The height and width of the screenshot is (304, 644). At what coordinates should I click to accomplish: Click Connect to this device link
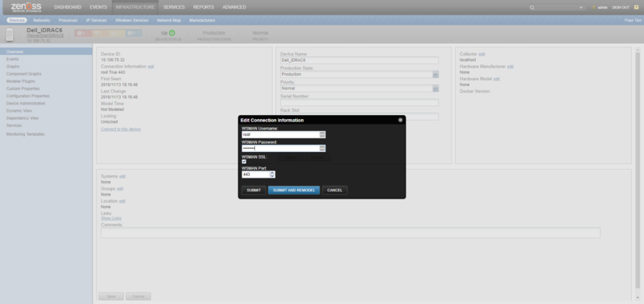coord(121,129)
